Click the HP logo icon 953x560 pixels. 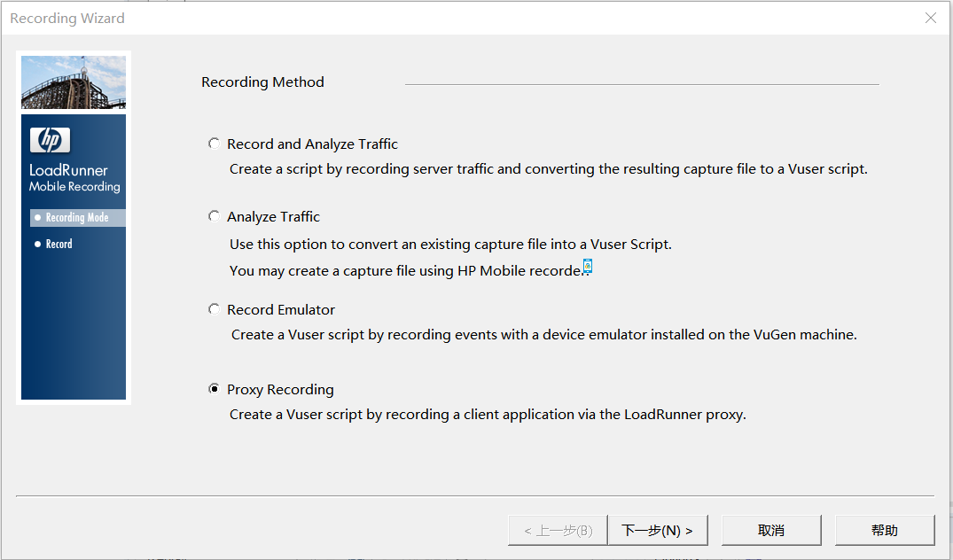tap(50, 140)
